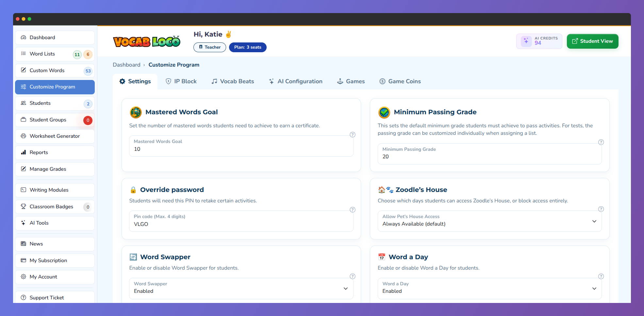Click the Student View button
Viewport: 644px width, 316px height.
click(x=592, y=41)
